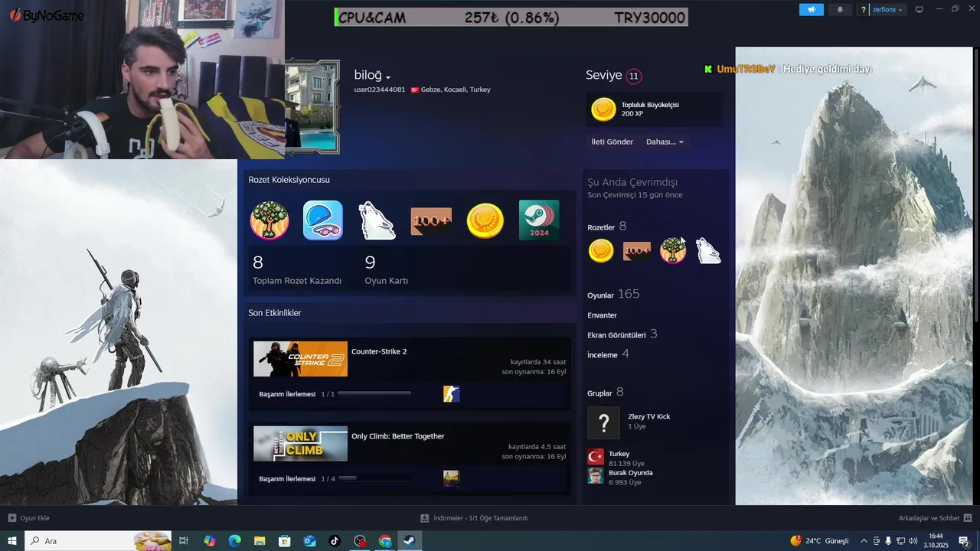The image size is (980, 551).
Task: Open the Counter-Strike 2 game banner
Action: (300, 359)
